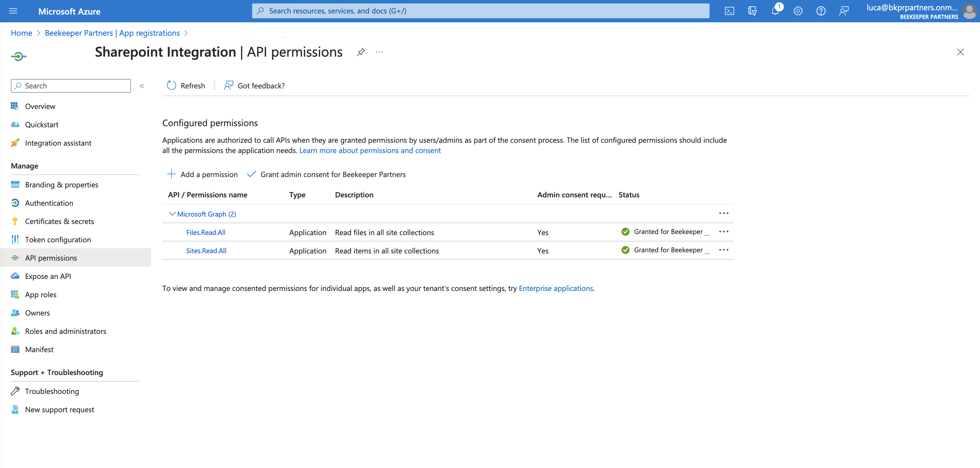Click Add a permission
This screenshot has width=980, height=468.
pos(202,174)
